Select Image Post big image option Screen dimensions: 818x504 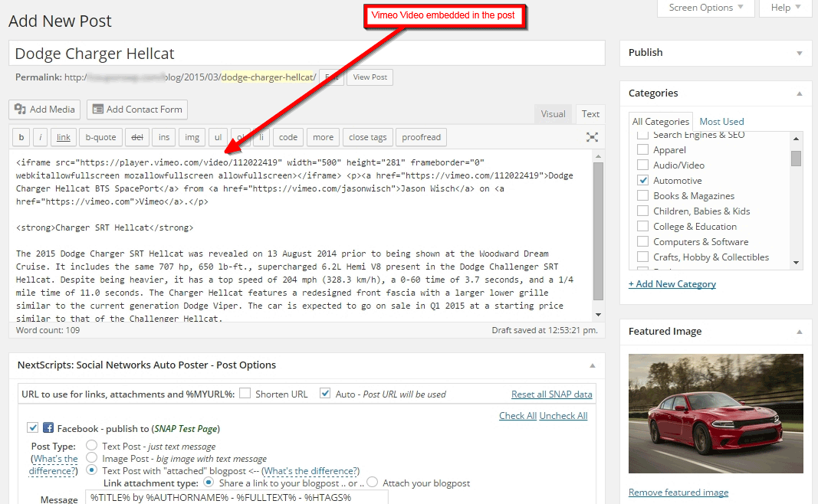click(x=92, y=457)
